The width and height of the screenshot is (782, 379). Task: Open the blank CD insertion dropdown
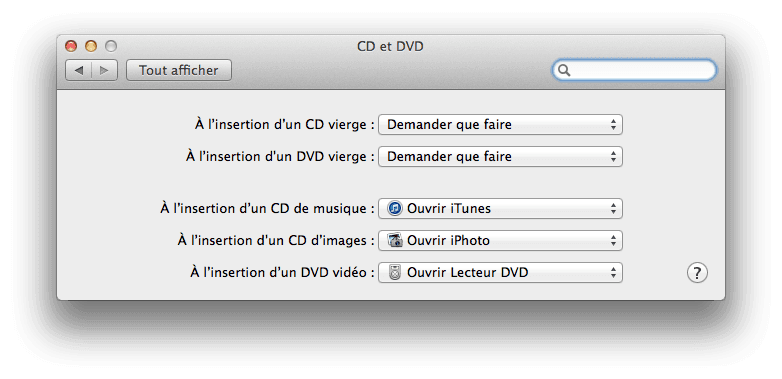point(500,125)
